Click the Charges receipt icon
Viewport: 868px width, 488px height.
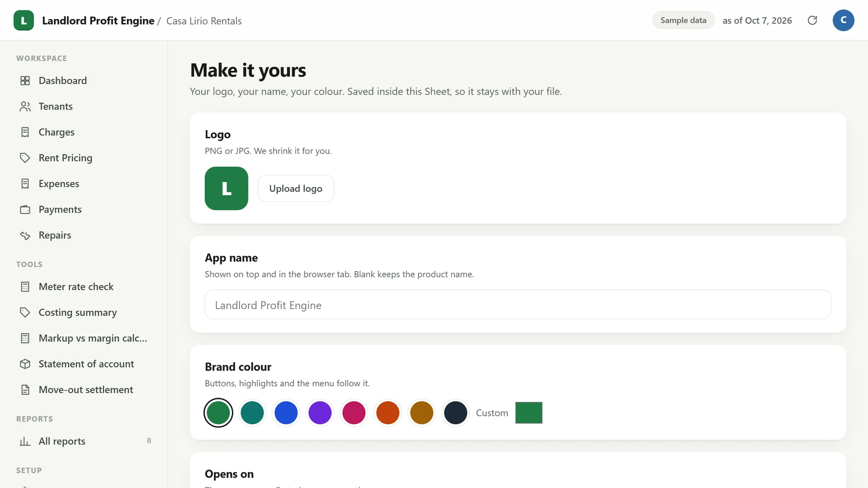[x=25, y=132]
